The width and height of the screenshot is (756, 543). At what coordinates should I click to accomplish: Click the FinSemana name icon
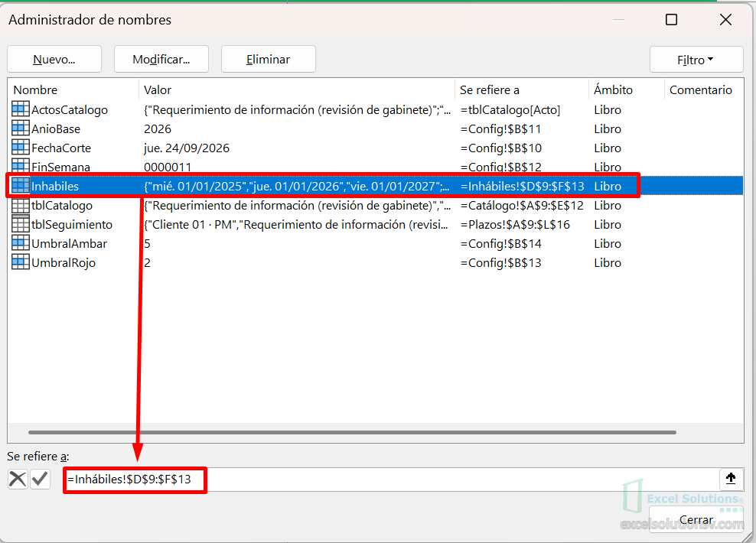click(x=20, y=166)
